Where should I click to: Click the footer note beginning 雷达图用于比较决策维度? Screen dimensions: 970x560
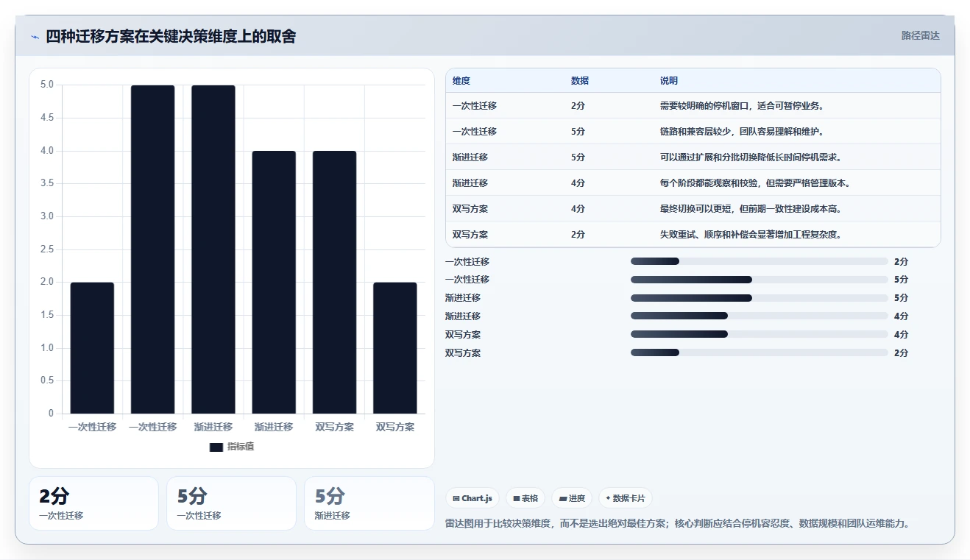click(x=679, y=524)
